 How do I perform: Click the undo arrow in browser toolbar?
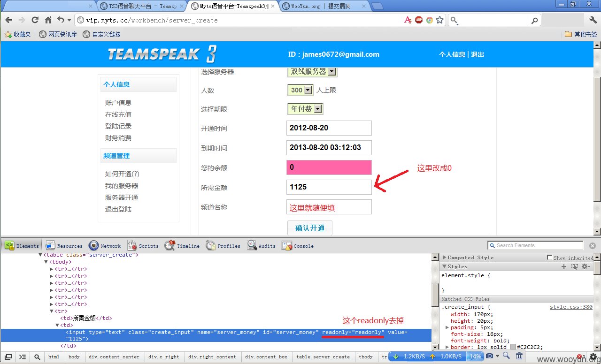point(61,20)
